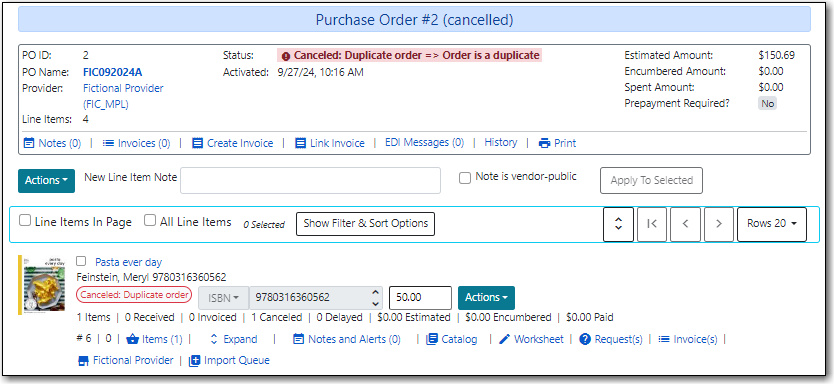
Task: Open the Worksheet pencil icon
Action: (x=505, y=339)
